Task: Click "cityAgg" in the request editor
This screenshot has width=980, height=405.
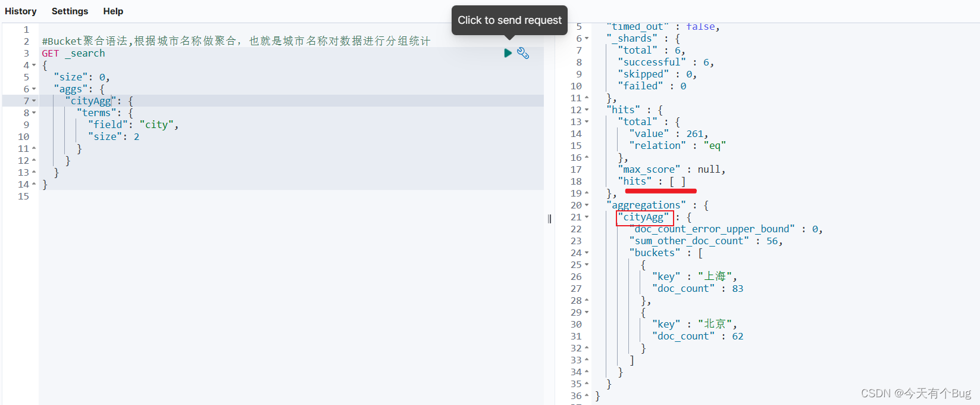Action: point(91,101)
